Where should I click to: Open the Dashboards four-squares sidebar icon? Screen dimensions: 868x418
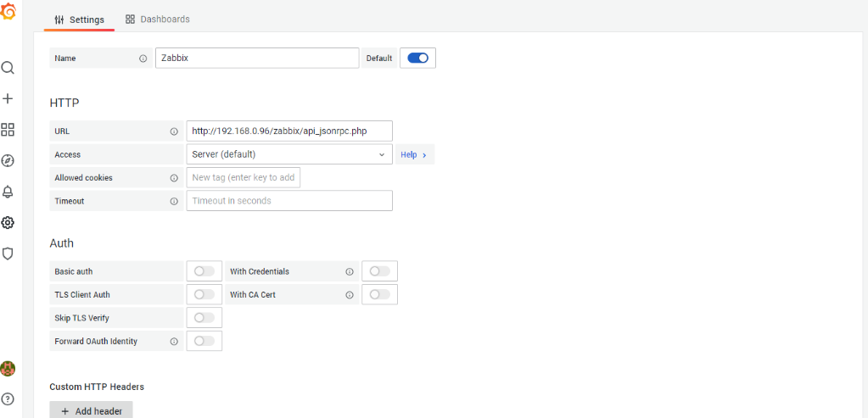coord(8,130)
